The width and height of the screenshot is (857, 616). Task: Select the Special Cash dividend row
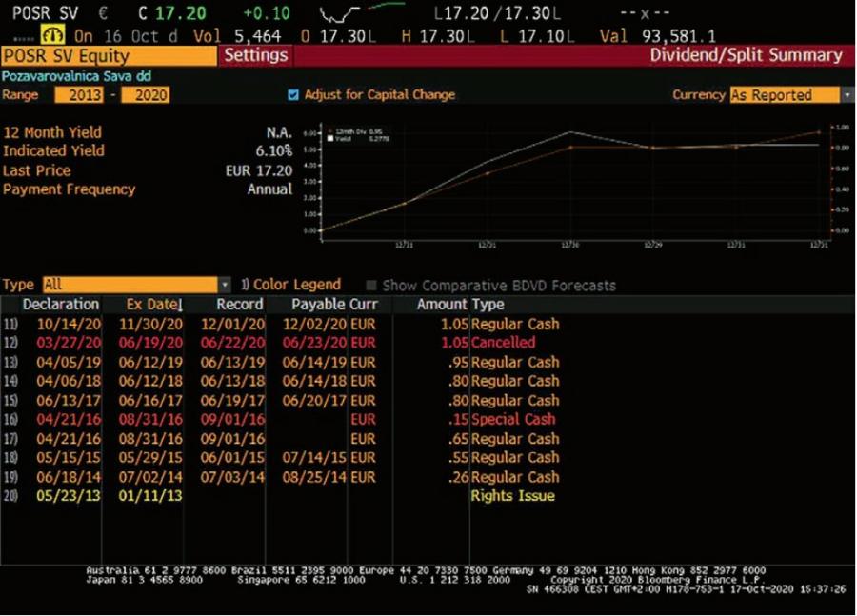click(x=286, y=419)
